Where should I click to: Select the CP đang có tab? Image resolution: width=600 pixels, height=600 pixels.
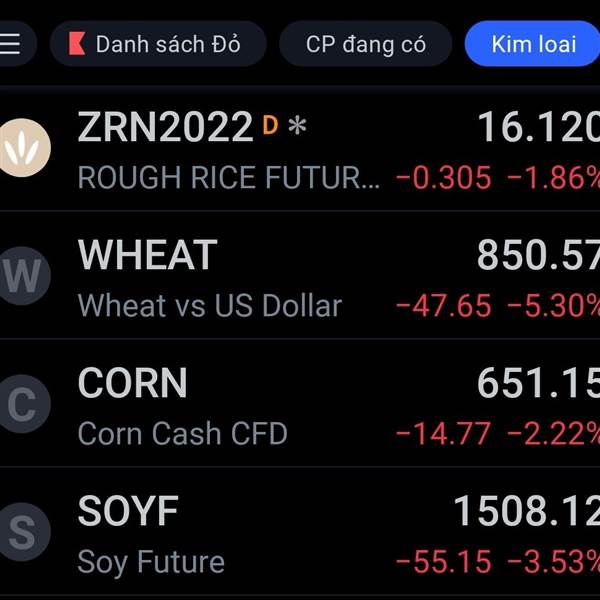tap(366, 44)
